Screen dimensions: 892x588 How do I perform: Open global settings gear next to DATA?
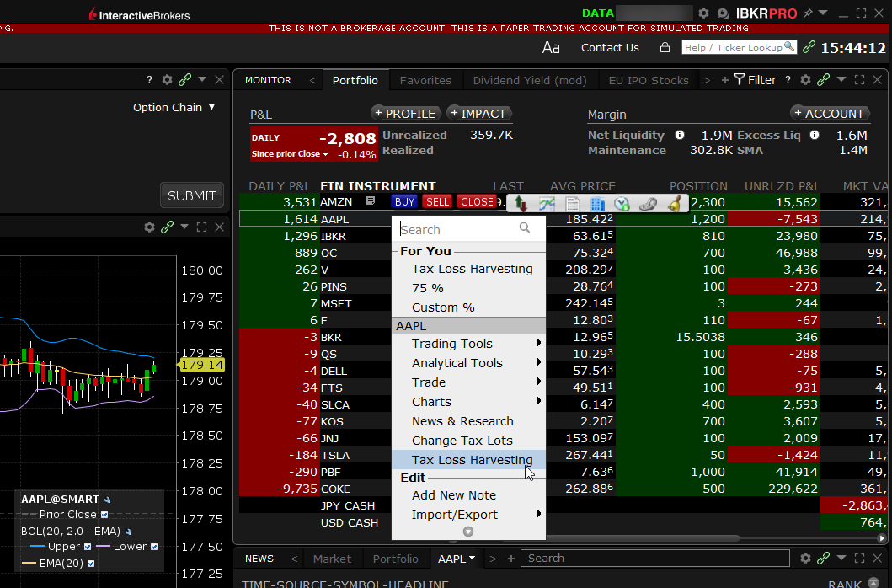tap(703, 14)
